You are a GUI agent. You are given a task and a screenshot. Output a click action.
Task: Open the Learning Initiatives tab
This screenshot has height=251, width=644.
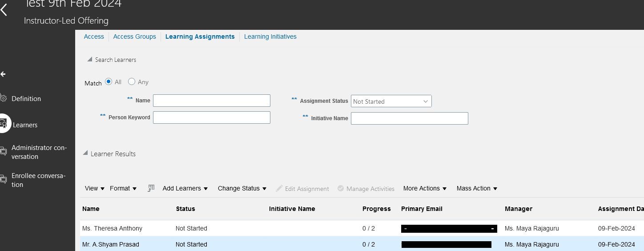(270, 36)
